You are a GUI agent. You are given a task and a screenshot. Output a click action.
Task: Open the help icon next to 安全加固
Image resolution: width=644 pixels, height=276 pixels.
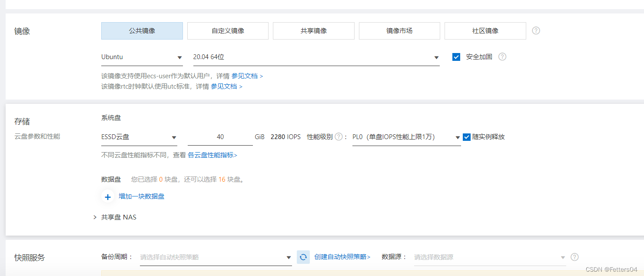(502, 57)
